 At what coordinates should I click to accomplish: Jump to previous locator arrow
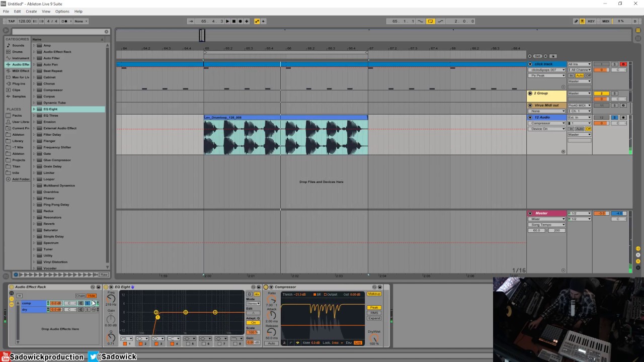click(x=530, y=56)
